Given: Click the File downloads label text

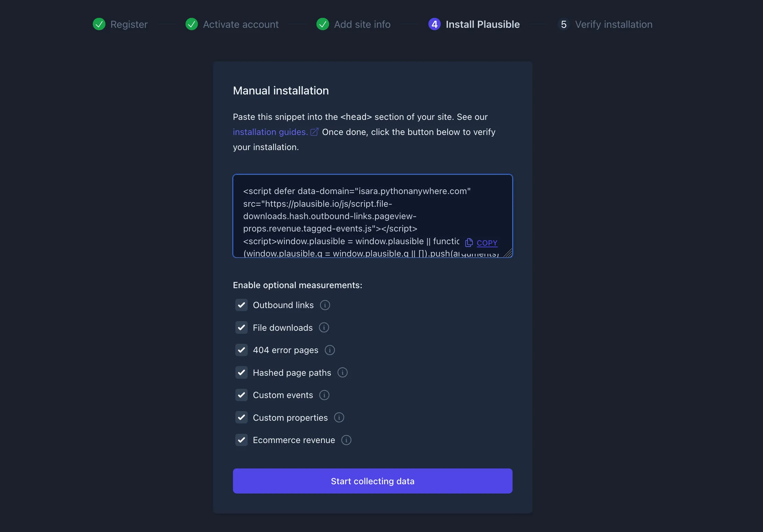Looking at the screenshot, I should 283,328.
